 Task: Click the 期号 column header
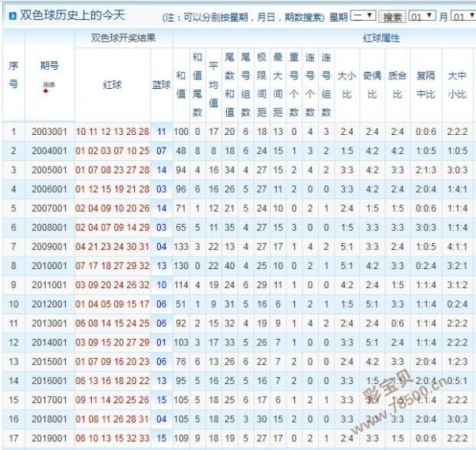pos(49,65)
